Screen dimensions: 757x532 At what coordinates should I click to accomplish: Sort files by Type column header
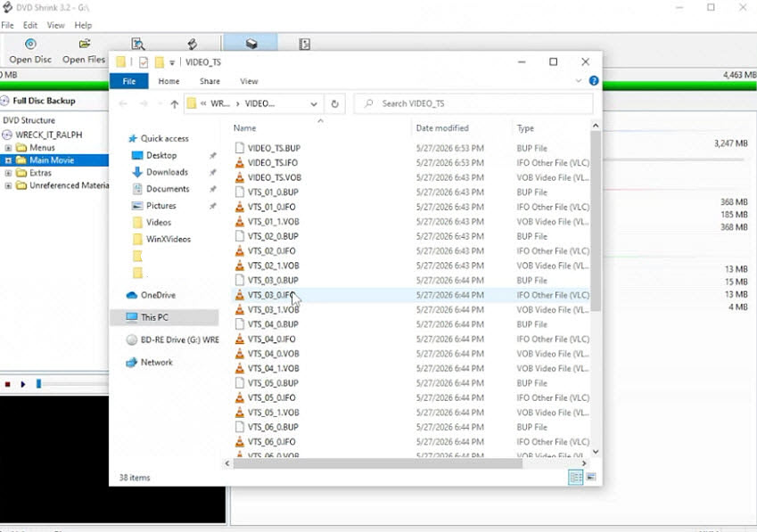tap(525, 127)
